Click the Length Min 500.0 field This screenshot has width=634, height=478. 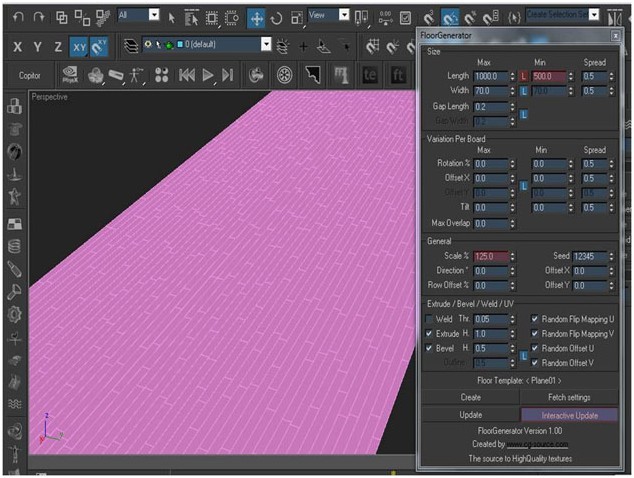click(x=549, y=76)
